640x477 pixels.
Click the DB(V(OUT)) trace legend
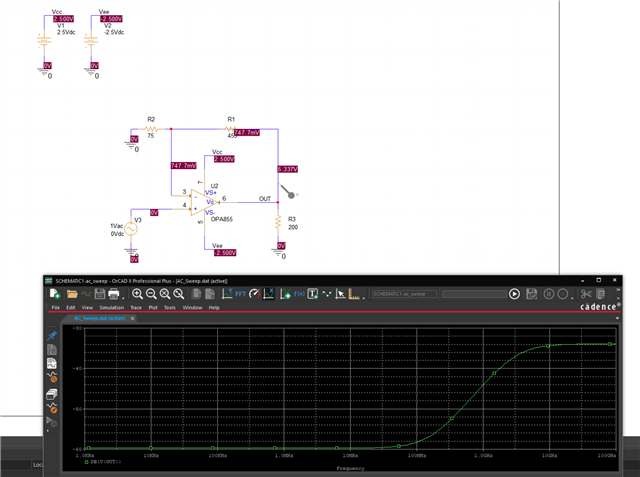pos(103,462)
